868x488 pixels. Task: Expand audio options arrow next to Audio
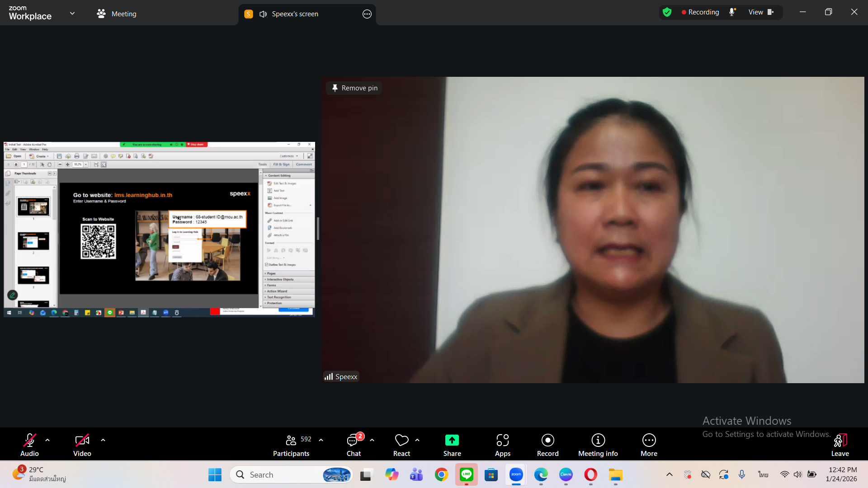(x=47, y=440)
